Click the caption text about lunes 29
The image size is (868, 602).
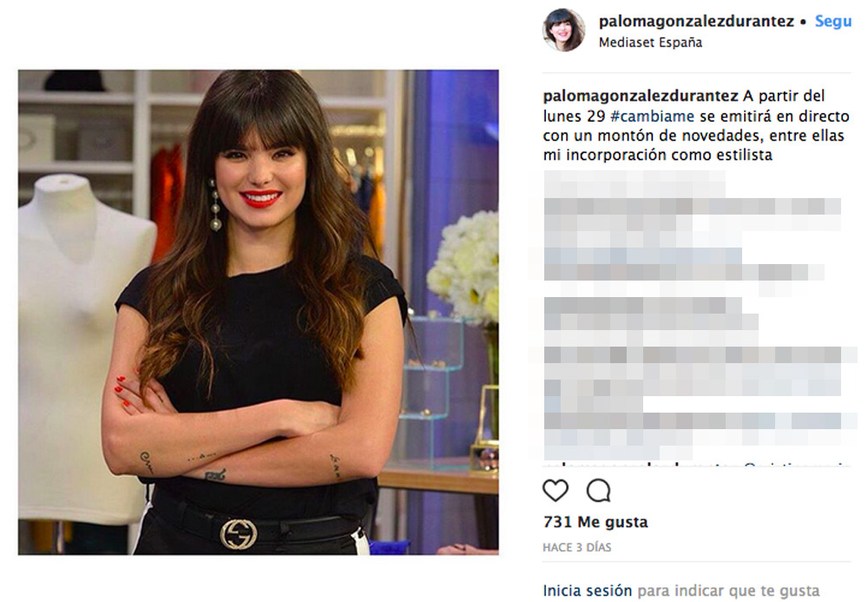coord(696,125)
